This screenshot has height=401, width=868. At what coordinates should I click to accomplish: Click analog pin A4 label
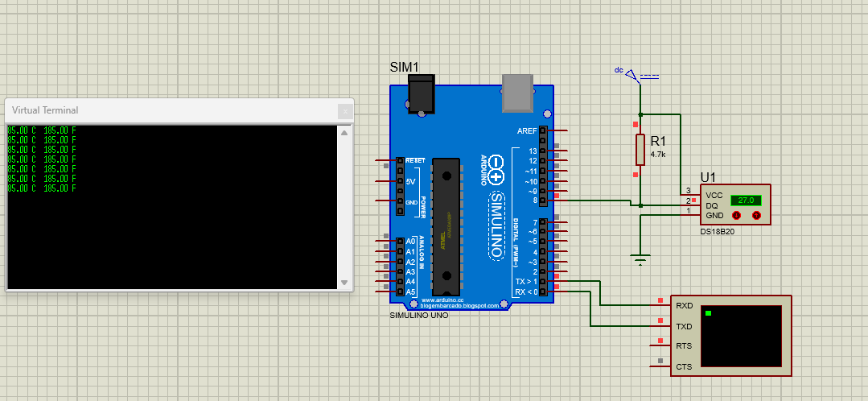click(410, 282)
